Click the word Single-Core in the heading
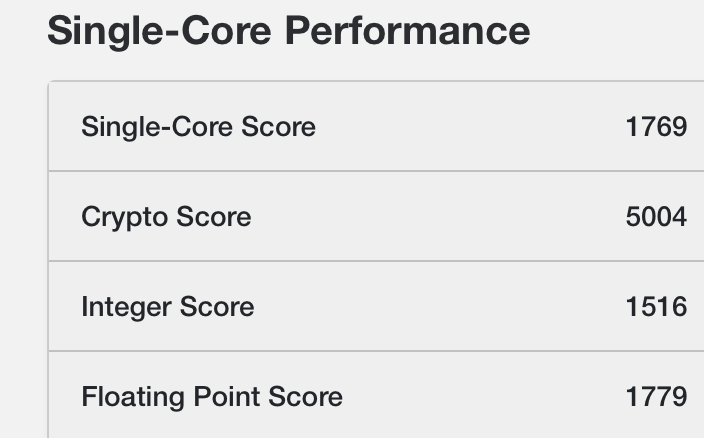704x438 pixels. (x=160, y=31)
